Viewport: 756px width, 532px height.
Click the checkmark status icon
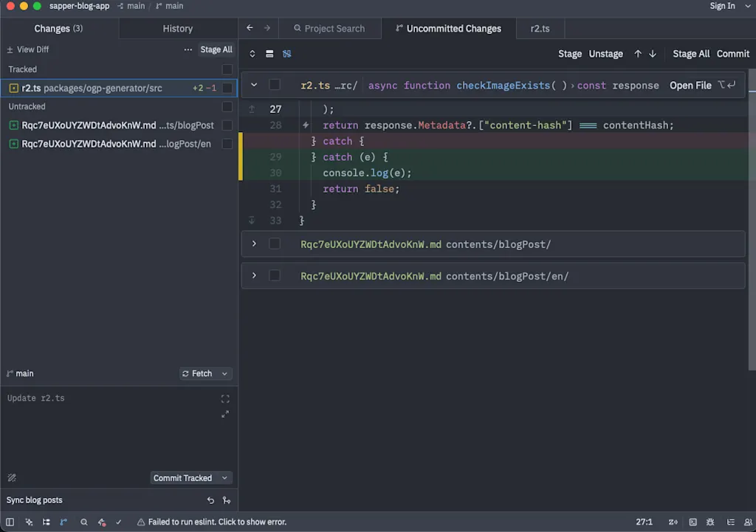119,522
